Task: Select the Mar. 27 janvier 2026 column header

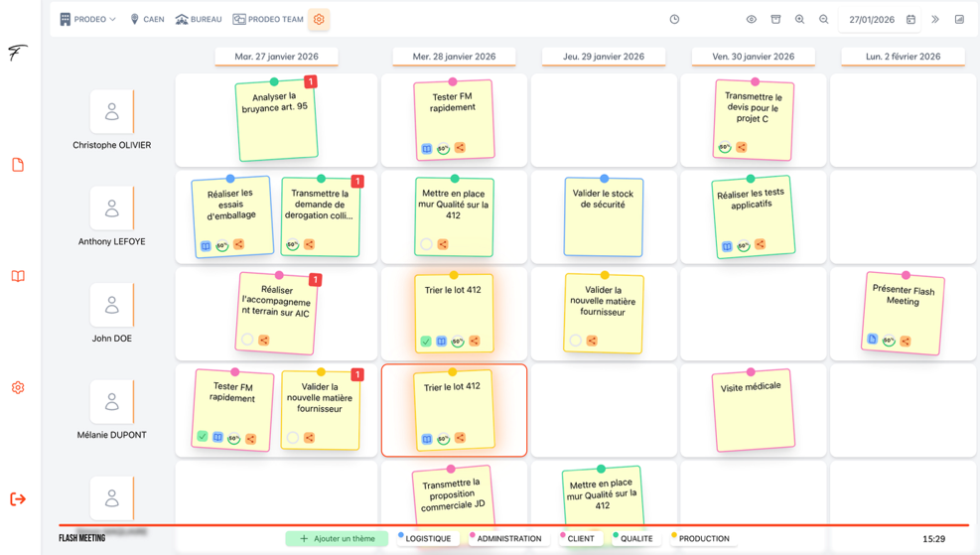Action: [276, 57]
